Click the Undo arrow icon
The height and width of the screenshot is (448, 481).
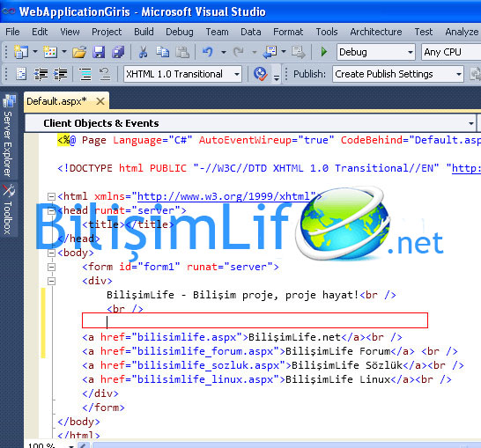[208, 52]
